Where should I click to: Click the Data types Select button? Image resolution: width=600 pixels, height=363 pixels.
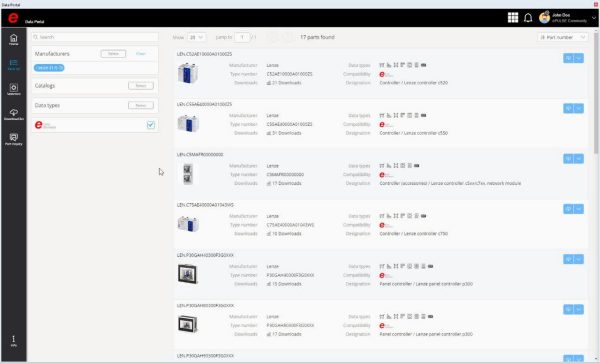click(141, 105)
